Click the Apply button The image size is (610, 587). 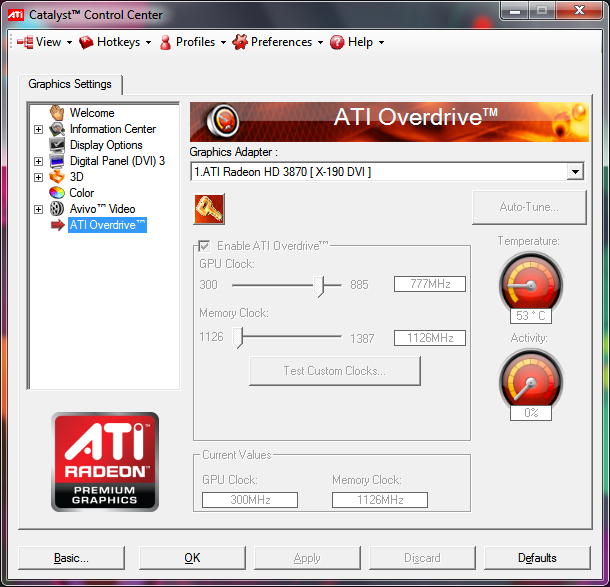tap(307, 558)
